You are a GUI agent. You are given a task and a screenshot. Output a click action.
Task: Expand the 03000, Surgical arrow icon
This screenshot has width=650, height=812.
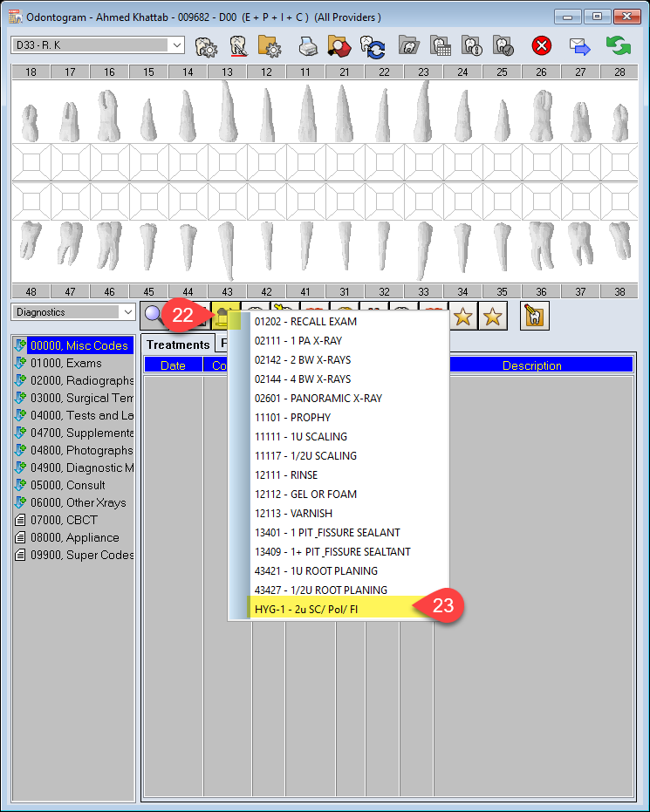click(x=20, y=398)
